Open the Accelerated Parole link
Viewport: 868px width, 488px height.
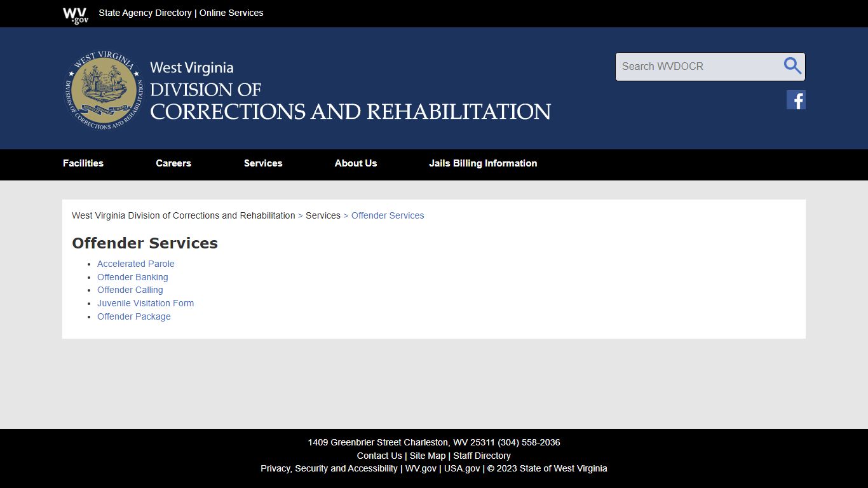136,264
